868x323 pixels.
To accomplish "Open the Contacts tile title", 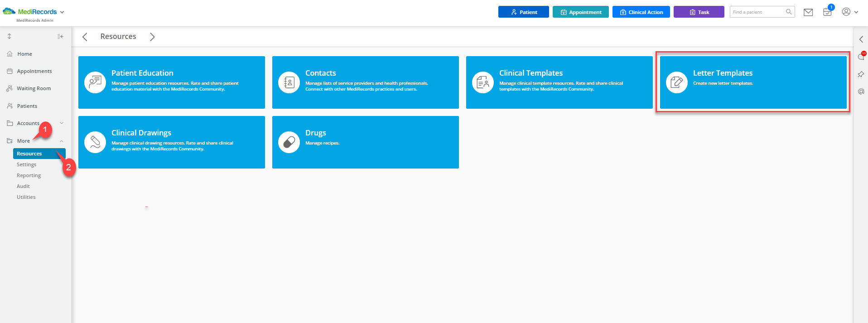I will pos(321,73).
